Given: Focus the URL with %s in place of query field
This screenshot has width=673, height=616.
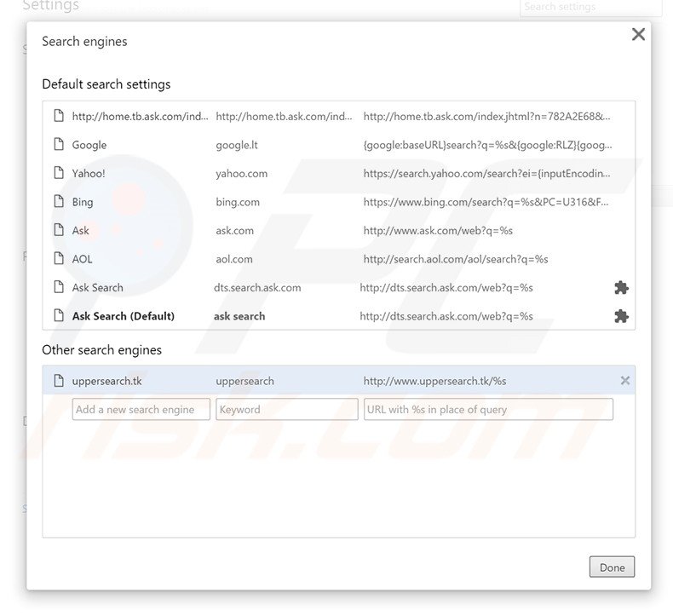Looking at the screenshot, I should pos(488,409).
